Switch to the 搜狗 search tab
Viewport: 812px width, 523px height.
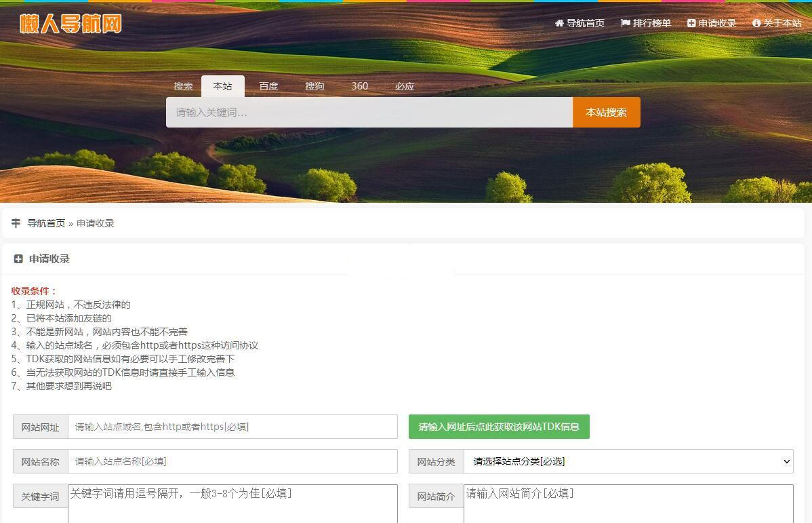point(314,86)
